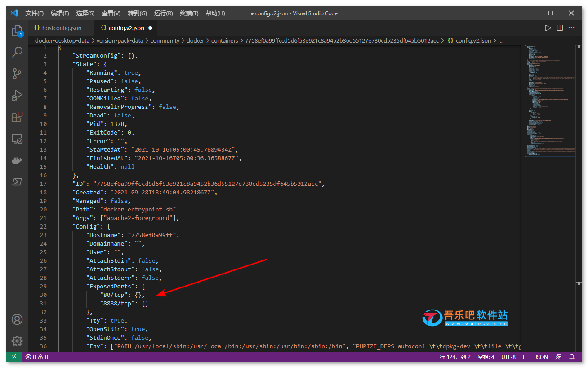Close unsaved config.v2.json tab dot
The width and height of the screenshot is (588, 368).
click(150, 28)
